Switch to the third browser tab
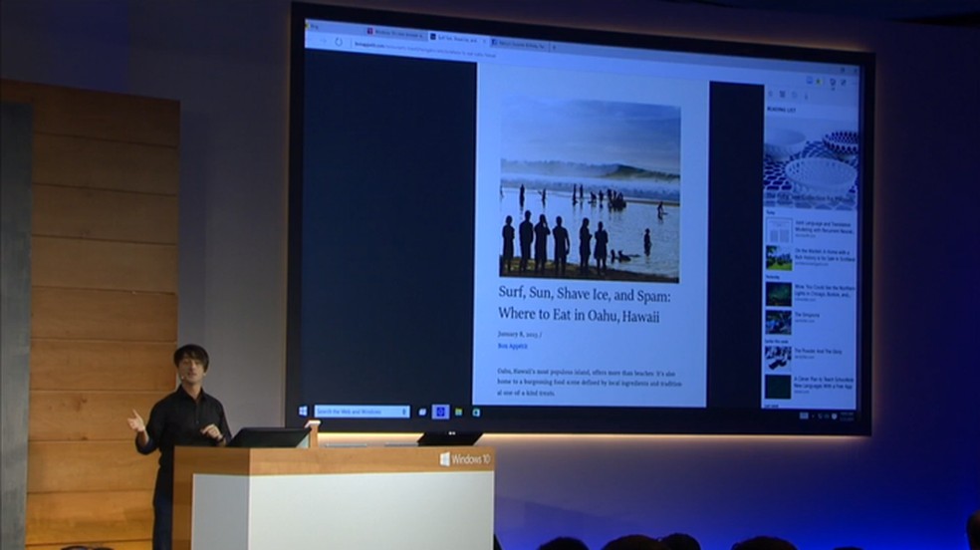Viewport: 980px width, 550px height. click(519, 44)
